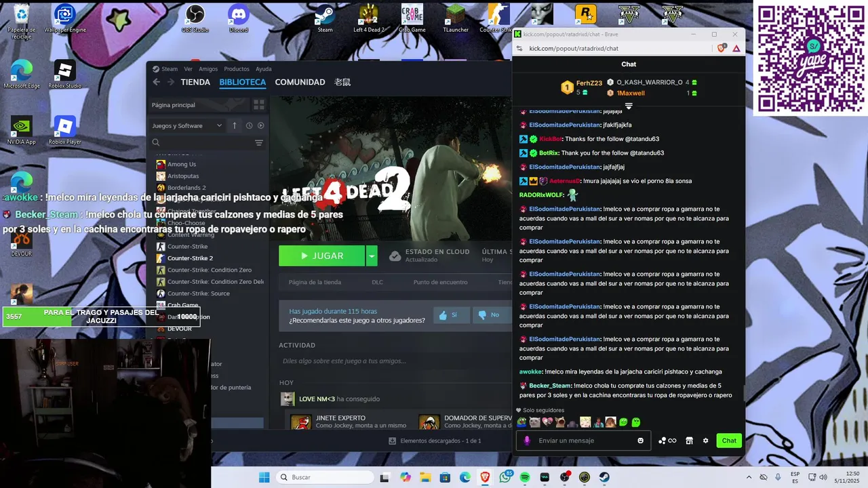Viewport: 868px width, 488px height.
Task: Select the BIBLIOTECA tab
Action: pos(242,82)
